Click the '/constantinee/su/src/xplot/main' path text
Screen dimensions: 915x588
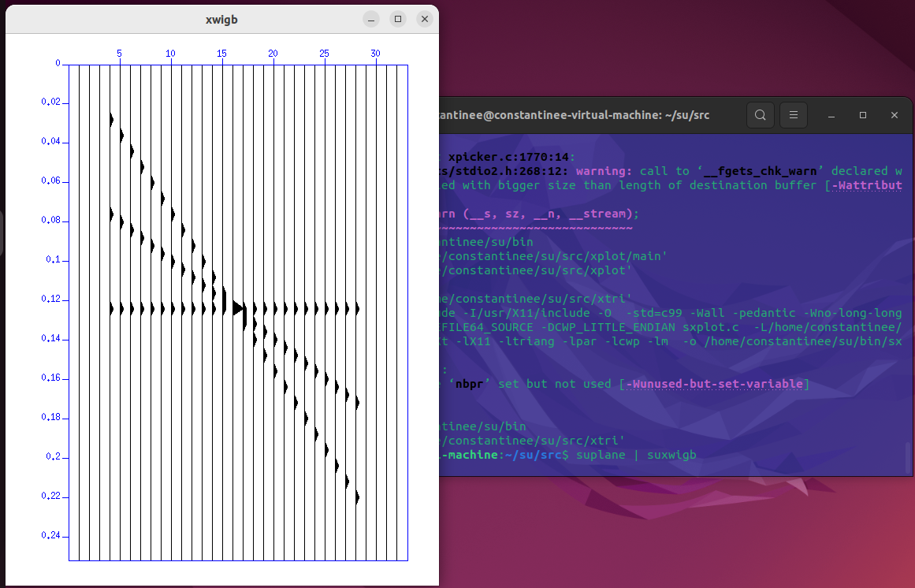[554, 256]
